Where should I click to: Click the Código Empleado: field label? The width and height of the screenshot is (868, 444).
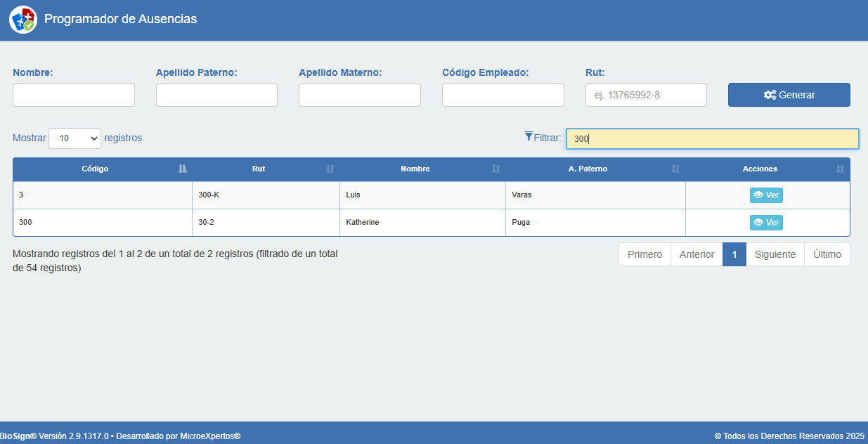pyautogui.click(x=485, y=72)
